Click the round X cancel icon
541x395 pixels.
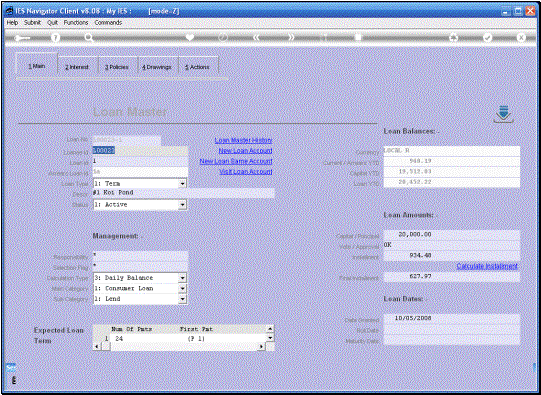pyautogui.click(x=521, y=38)
